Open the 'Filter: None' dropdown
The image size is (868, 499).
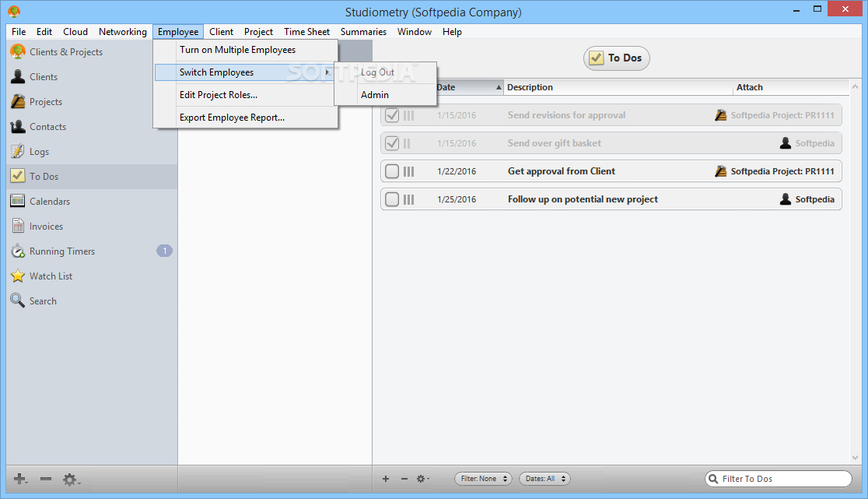483,479
